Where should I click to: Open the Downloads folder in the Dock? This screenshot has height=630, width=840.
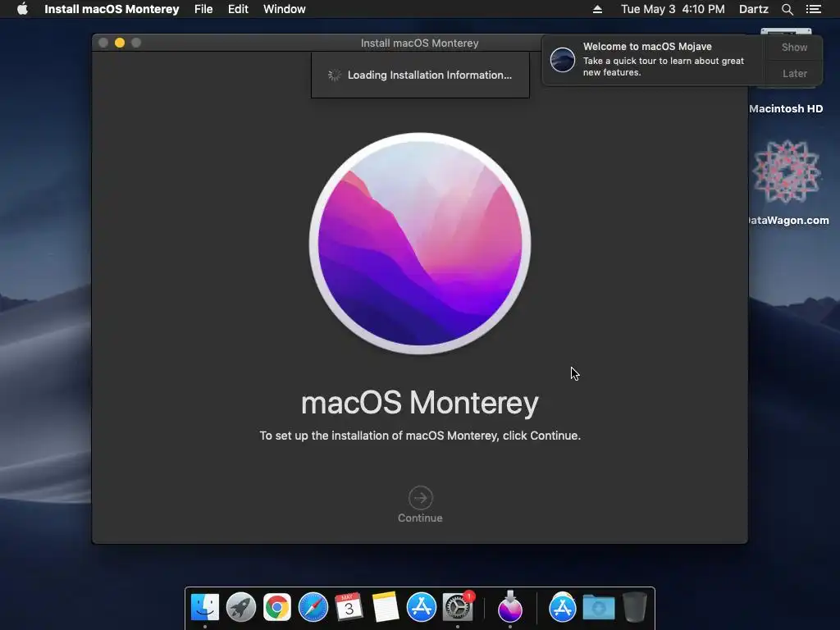coord(598,608)
